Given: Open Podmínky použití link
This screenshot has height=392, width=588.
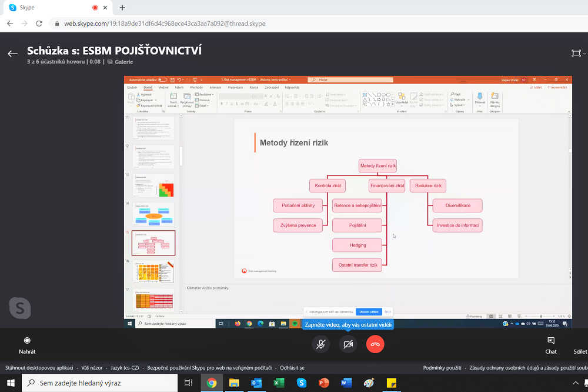Looking at the screenshot, I should click(442, 368).
